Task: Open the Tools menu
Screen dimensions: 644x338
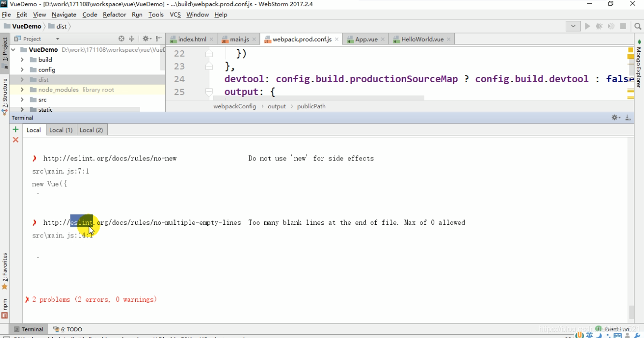Action: [156, 15]
